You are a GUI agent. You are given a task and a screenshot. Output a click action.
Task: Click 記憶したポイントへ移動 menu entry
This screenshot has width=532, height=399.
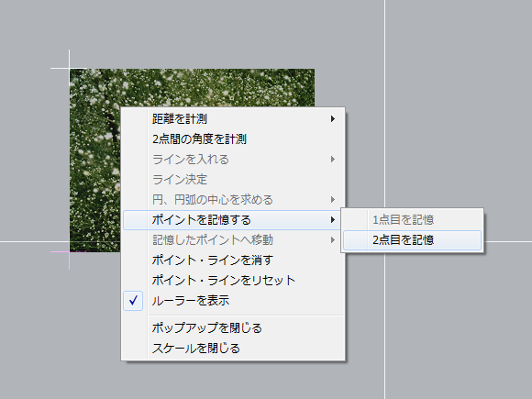click(x=233, y=240)
